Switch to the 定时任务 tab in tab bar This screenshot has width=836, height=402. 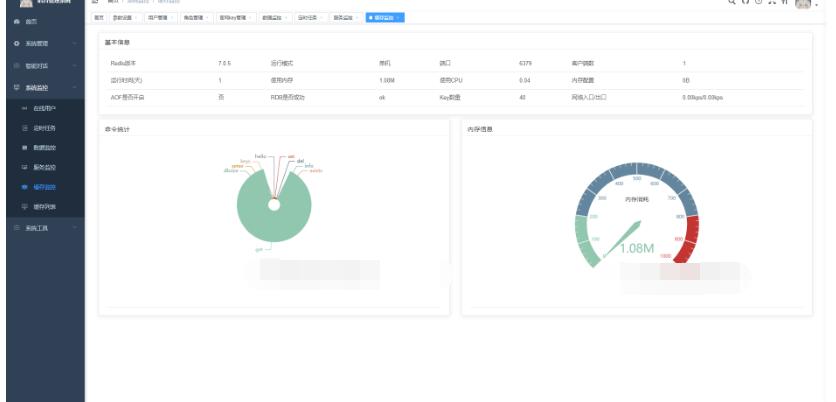(x=311, y=18)
